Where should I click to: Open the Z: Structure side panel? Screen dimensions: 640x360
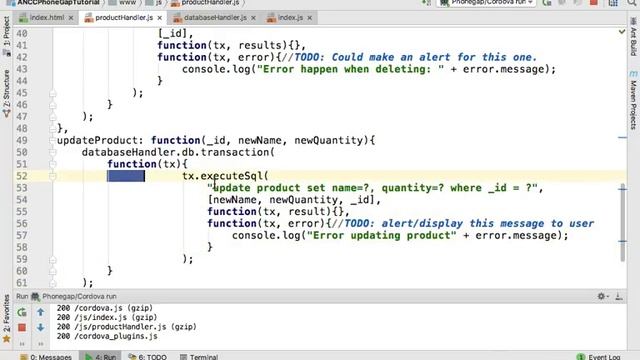(6, 94)
